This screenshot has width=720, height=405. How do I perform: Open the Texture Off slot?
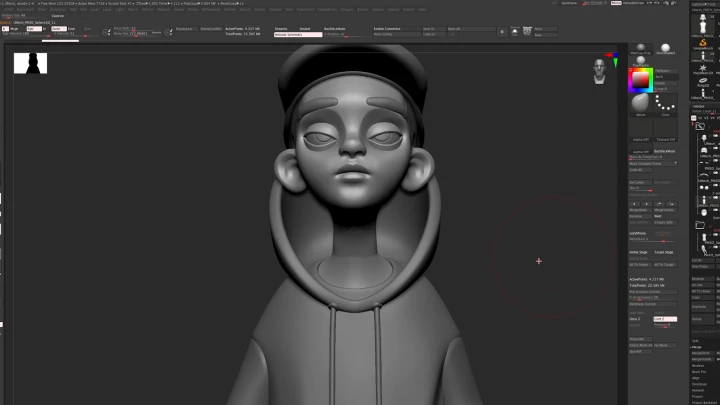pos(665,130)
